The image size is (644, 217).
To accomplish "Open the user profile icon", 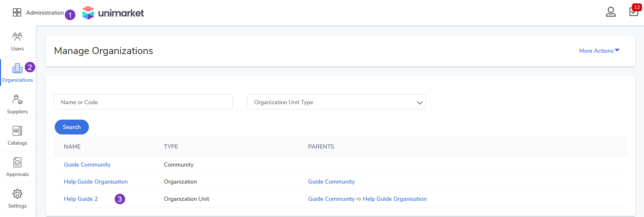I will point(610,12).
